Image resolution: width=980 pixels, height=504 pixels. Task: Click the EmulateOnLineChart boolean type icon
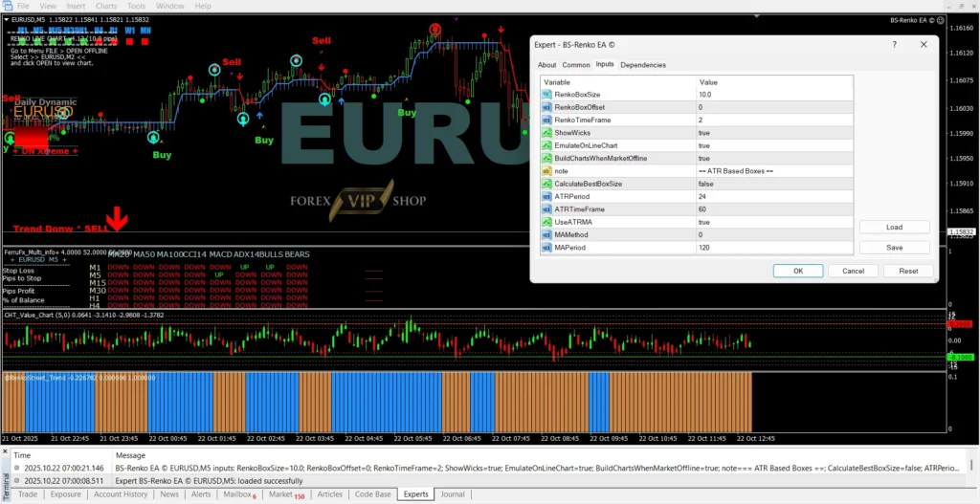[548, 145]
